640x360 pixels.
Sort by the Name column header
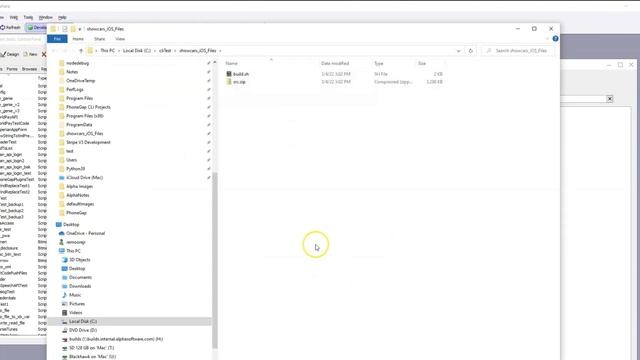231,63
